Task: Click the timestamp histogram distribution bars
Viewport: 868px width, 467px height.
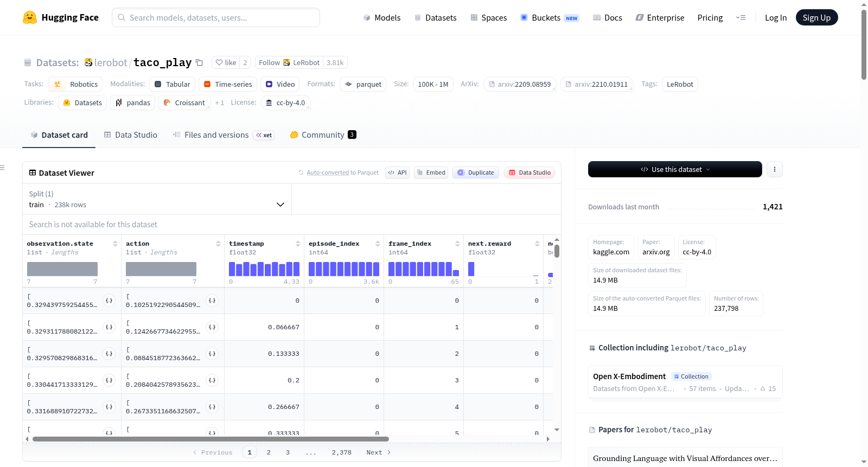Action: [264, 269]
